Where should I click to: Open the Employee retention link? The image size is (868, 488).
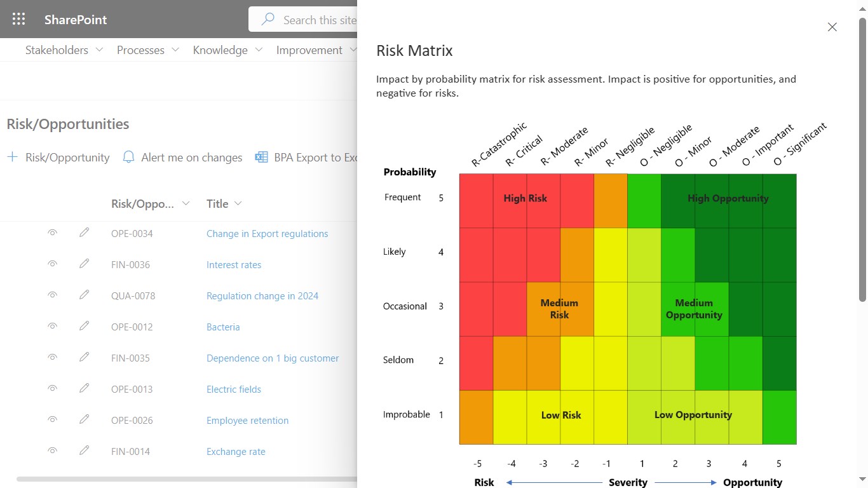pyautogui.click(x=247, y=420)
